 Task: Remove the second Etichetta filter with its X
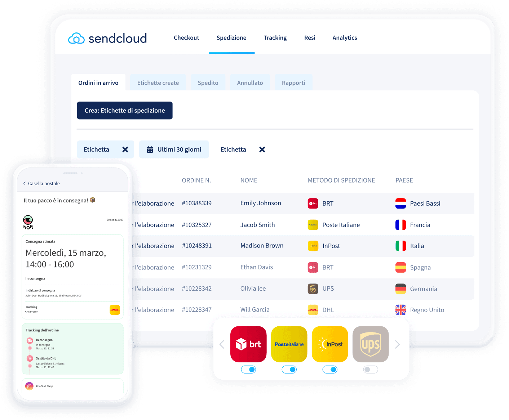click(262, 149)
